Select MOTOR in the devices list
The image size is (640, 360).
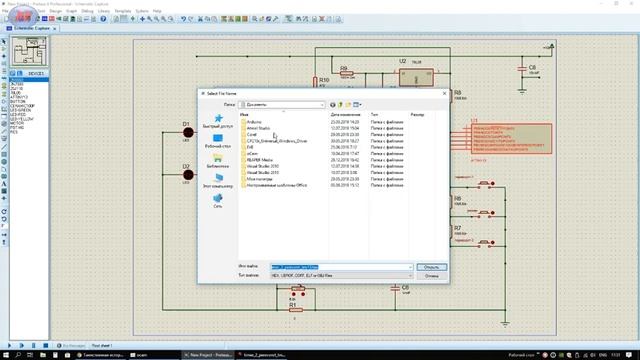17,123
